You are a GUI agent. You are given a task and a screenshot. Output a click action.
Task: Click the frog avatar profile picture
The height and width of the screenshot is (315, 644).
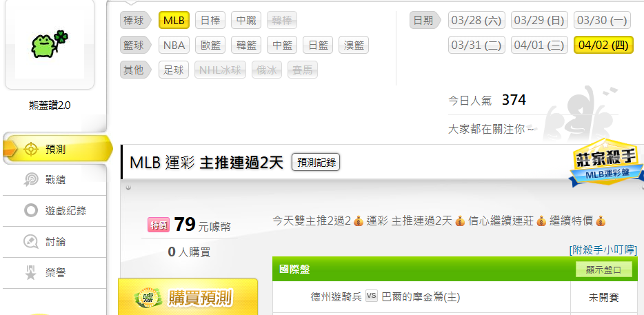click(x=50, y=43)
